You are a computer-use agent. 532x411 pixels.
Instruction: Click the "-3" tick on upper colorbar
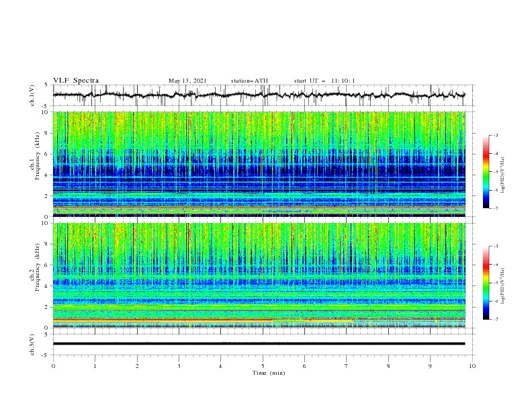pyautogui.click(x=496, y=135)
